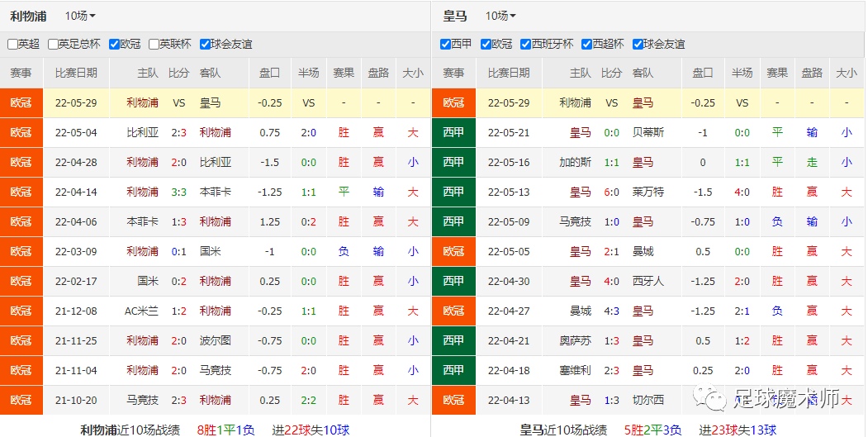Click 西甲 badge for 22-05-21 match

(x=453, y=132)
